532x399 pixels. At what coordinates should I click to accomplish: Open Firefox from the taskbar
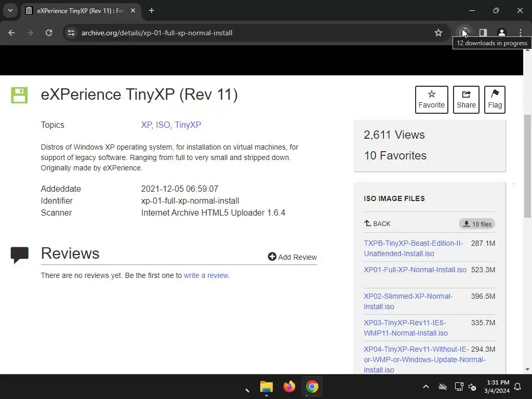coord(289,387)
